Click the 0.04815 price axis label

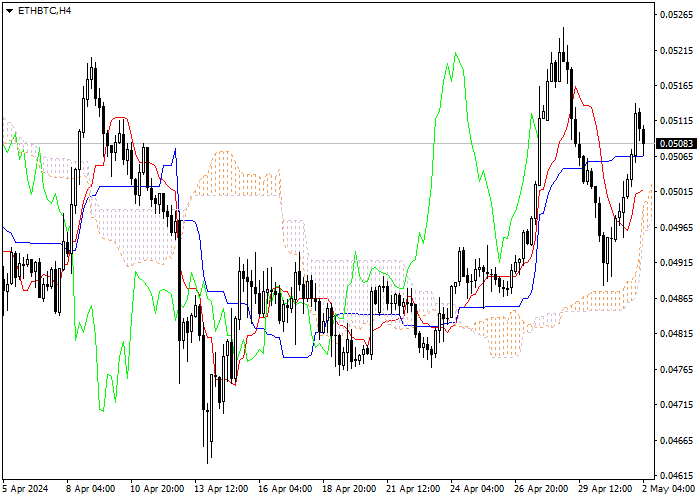[677, 334]
